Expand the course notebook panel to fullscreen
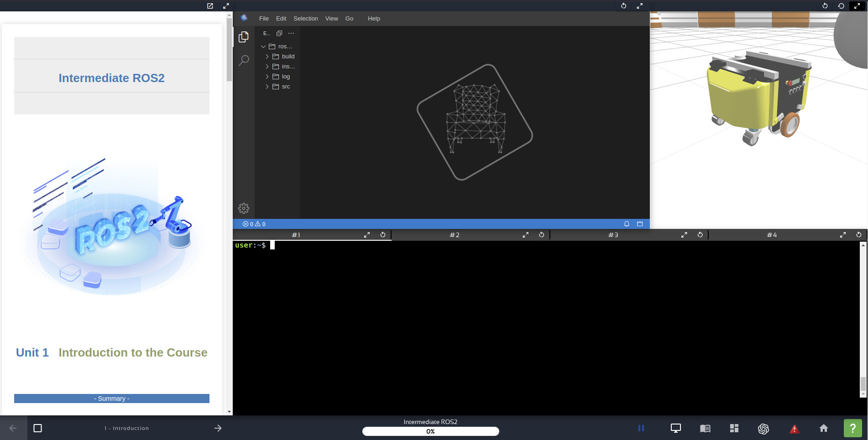868x440 pixels. pyautogui.click(x=226, y=6)
